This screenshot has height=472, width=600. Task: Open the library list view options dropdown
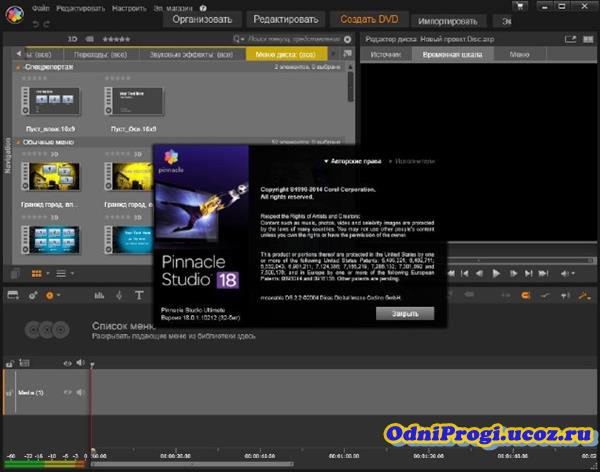tap(64, 272)
